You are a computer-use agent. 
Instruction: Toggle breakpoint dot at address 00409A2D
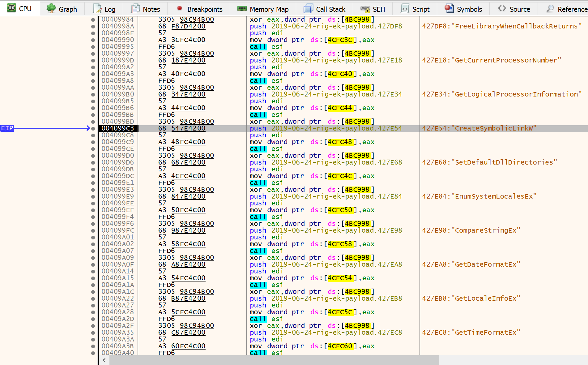(x=93, y=319)
